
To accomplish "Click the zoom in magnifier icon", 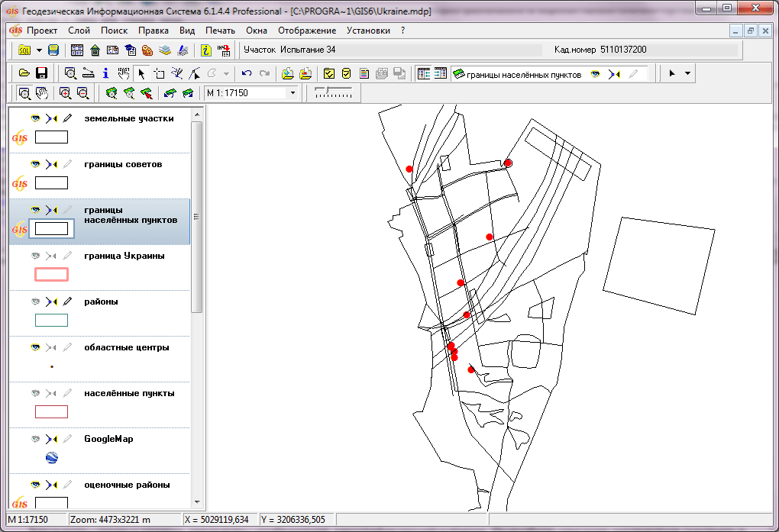I will tap(65, 93).
